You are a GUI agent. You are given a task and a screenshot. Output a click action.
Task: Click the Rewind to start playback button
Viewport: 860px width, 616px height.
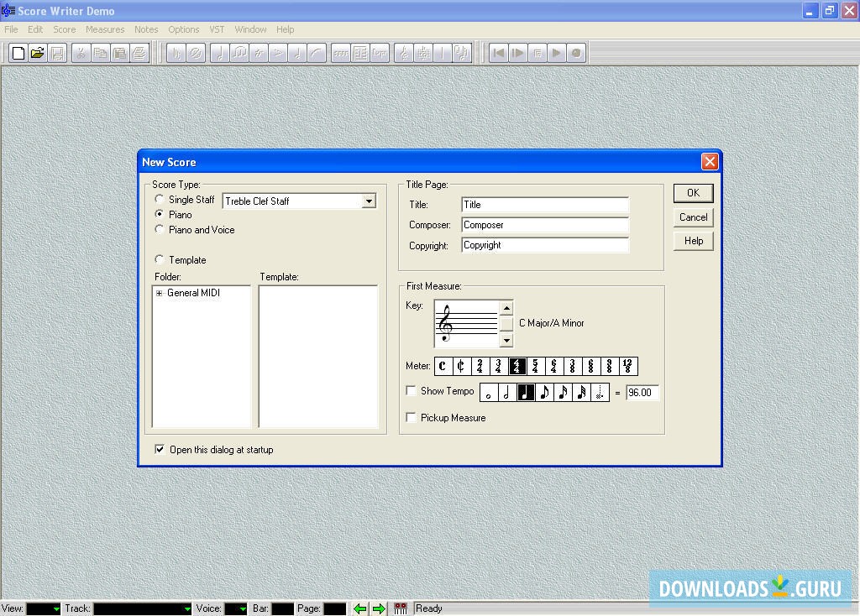(498, 53)
